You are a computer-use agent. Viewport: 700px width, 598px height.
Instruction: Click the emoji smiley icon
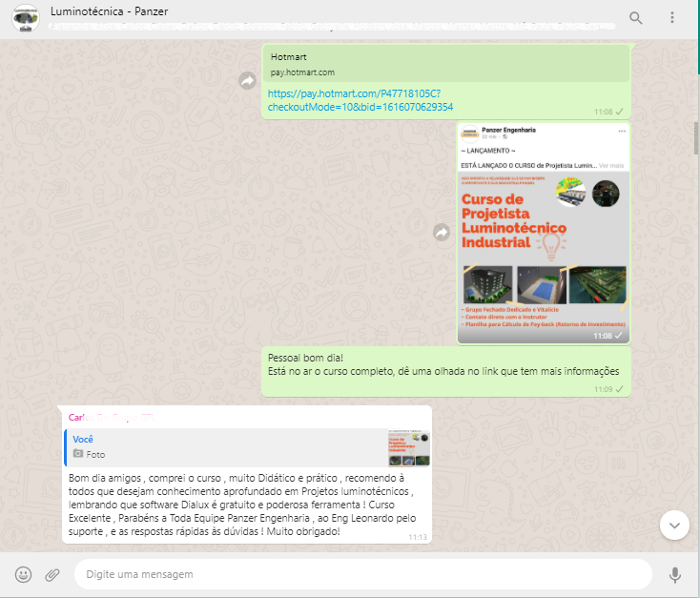point(24,574)
